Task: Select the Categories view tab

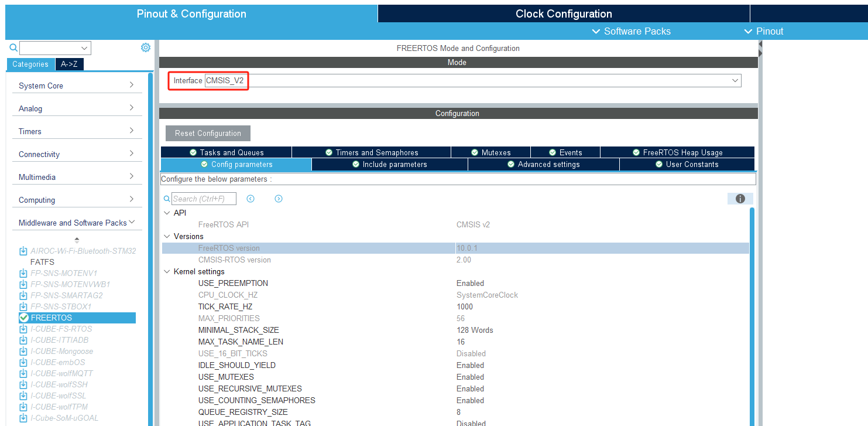Action: pyautogui.click(x=30, y=64)
